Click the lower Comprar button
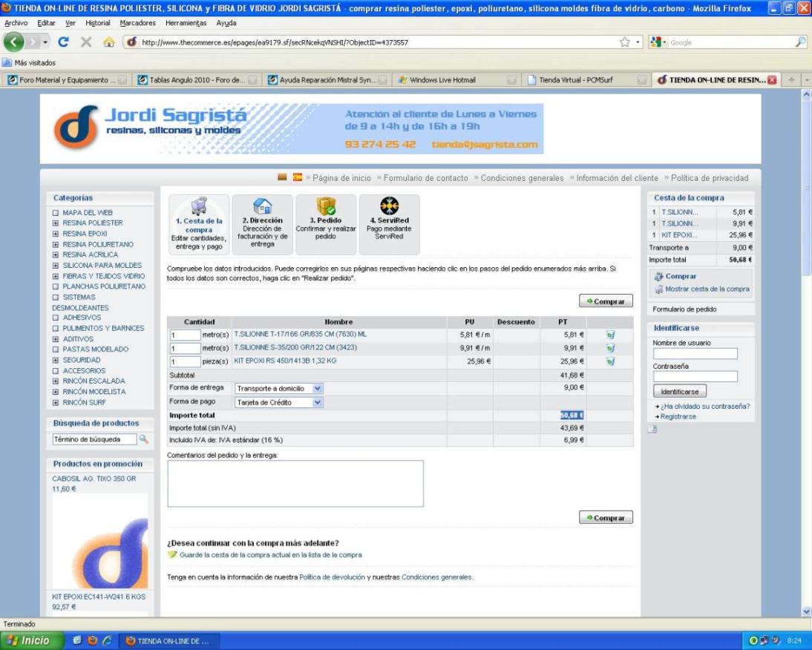Image resolution: width=812 pixels, height=650 pixels. click(606, 517)
